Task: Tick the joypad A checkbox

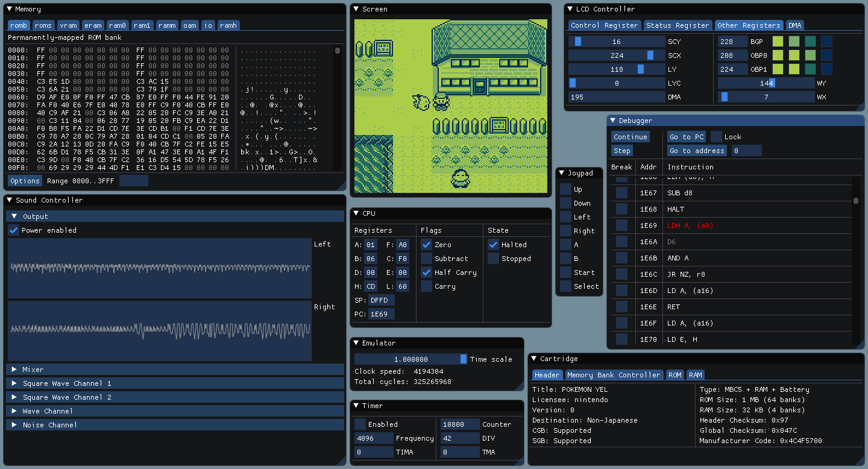Action: point(565,245)
